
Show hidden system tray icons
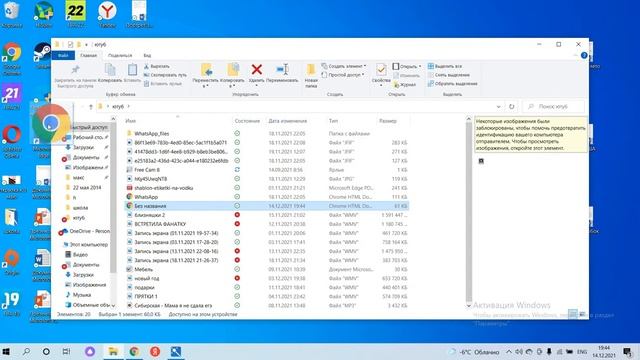[509, 351]
